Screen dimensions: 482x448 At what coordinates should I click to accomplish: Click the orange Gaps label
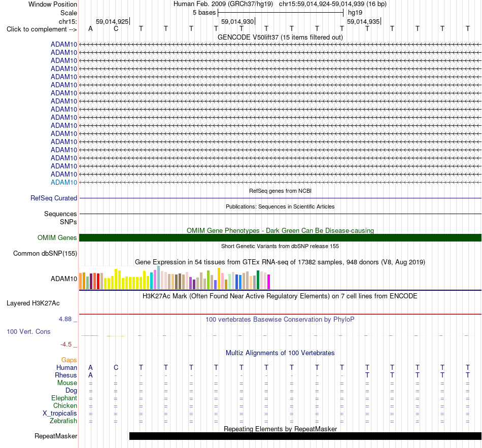[x=69, y=360]
